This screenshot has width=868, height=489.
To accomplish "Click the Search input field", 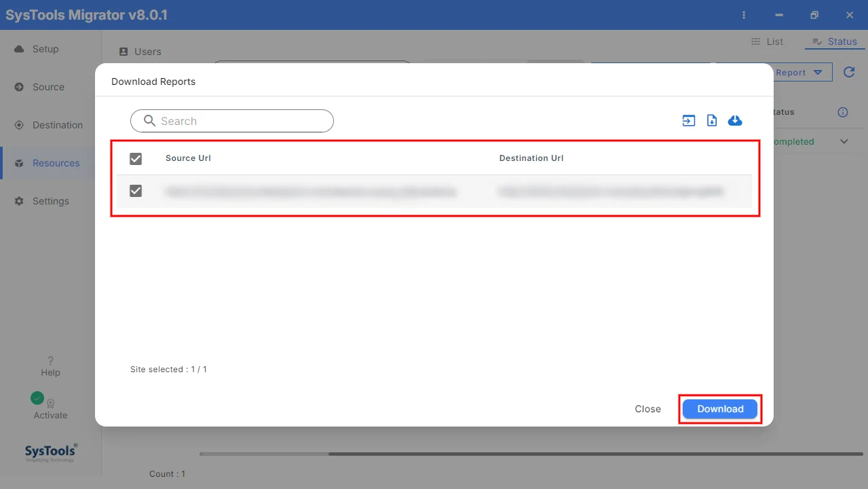I will pos(232,121).
